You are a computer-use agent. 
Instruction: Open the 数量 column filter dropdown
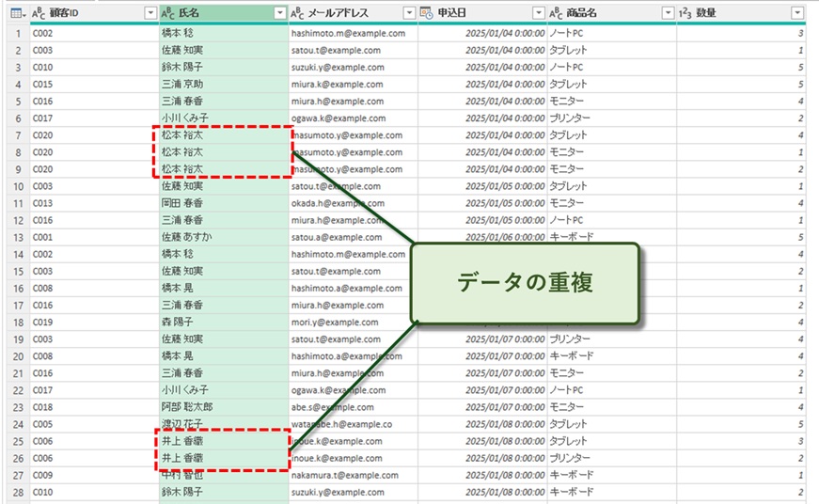point(797,13)
